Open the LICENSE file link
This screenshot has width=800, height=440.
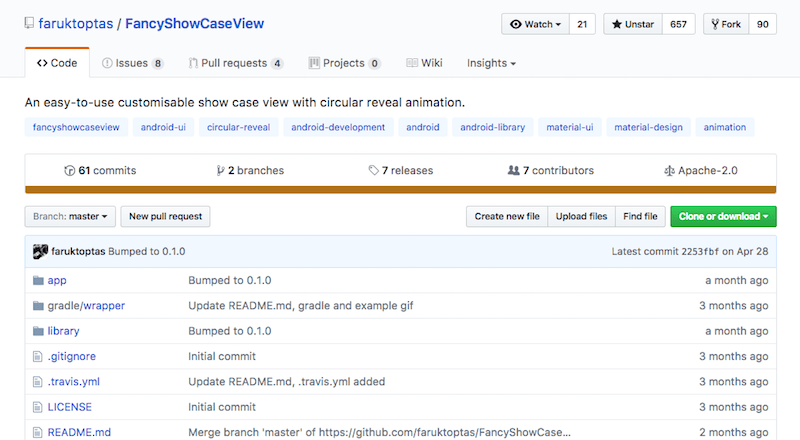click(x=70, y=407)
